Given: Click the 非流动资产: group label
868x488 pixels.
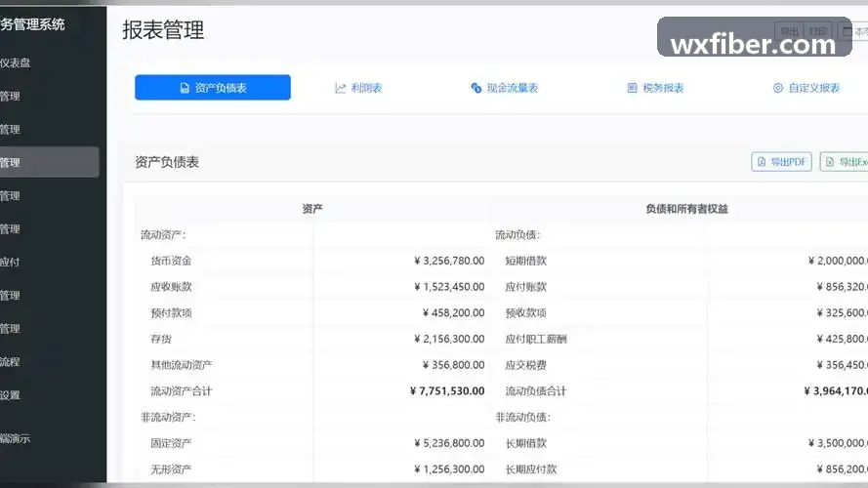Looking at the screenshot, I should [168, 417].
